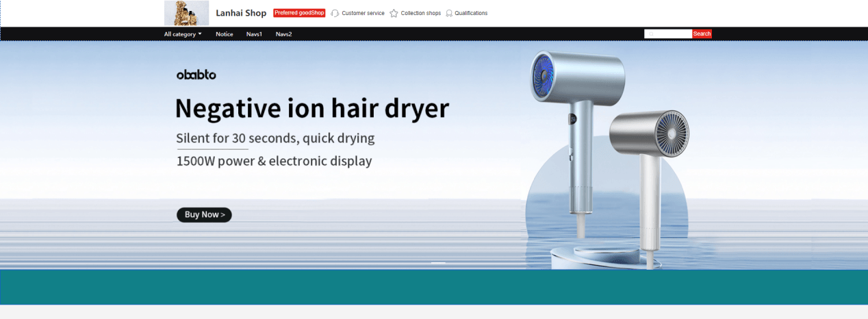Click the Qualifications badge icon
This screenshot has width=868, height=319.
[x=449, y=13]
